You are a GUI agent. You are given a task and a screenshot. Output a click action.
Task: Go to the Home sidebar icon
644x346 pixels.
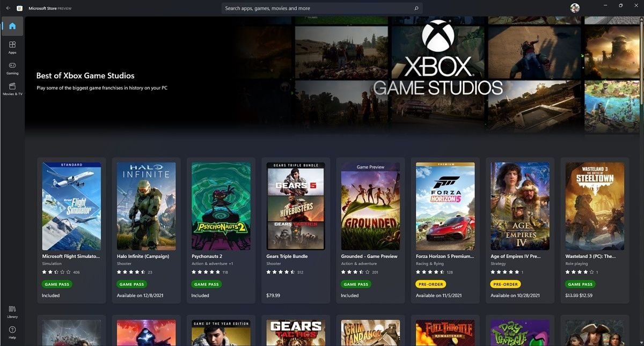point(12,26)
